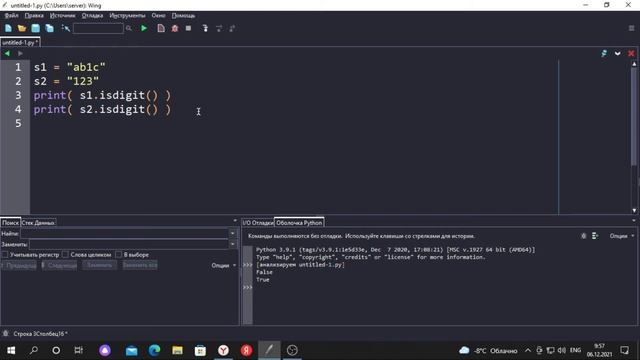Enable the Учитывать регистр checkbox
This screenshot has height=360, width=640.
coord(5,255)
